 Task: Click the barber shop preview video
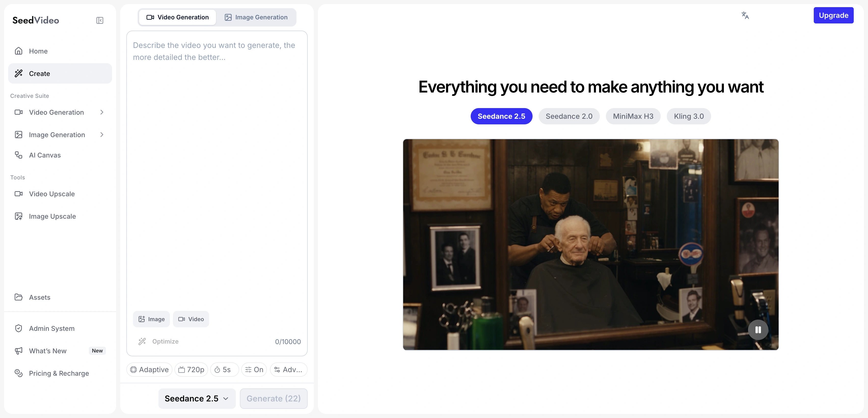(591, 244)
